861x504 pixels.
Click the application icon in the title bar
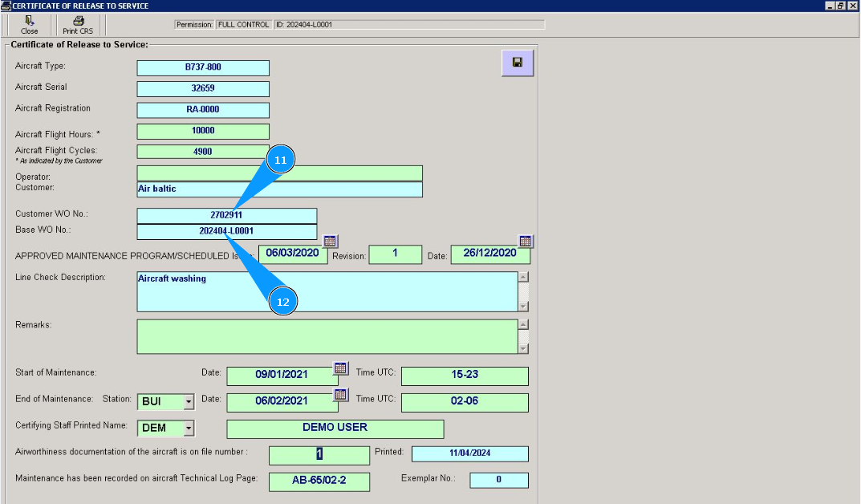[6, 6]
